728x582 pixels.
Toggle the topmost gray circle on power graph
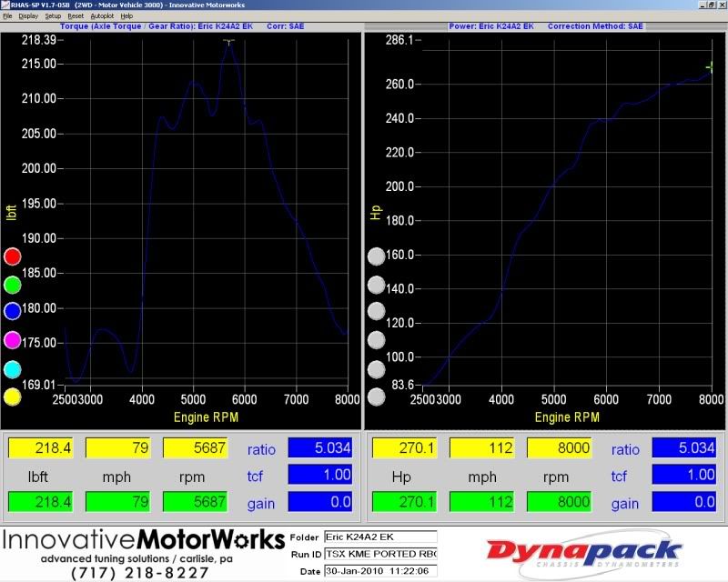point(376,256)
